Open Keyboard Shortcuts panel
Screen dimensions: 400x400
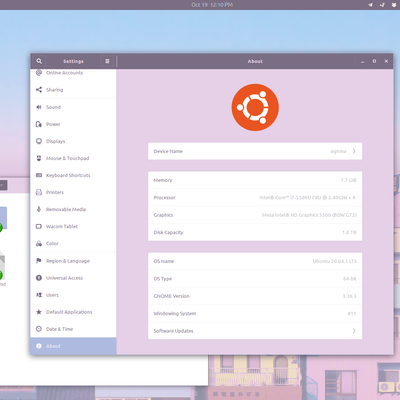tap(73, 175)
